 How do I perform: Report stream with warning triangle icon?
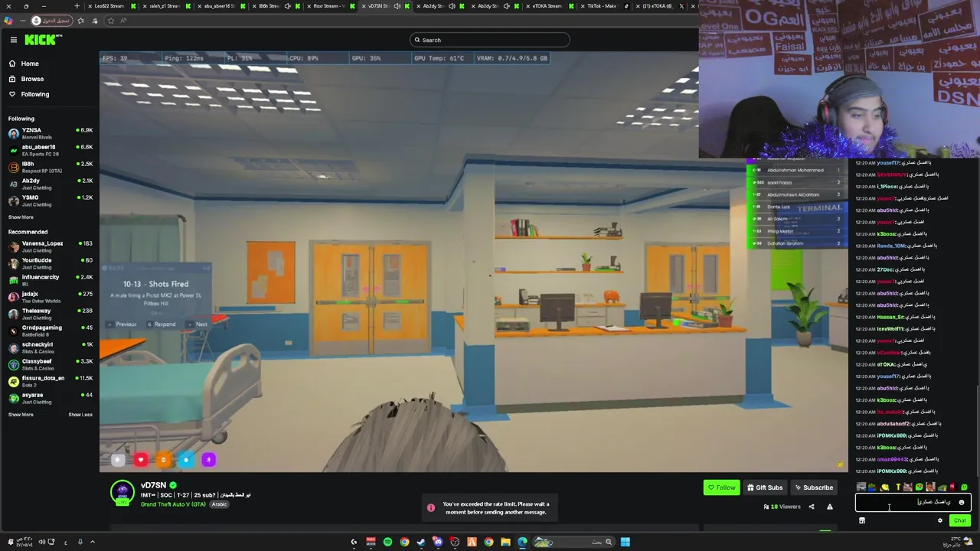(x=829, y=507)
